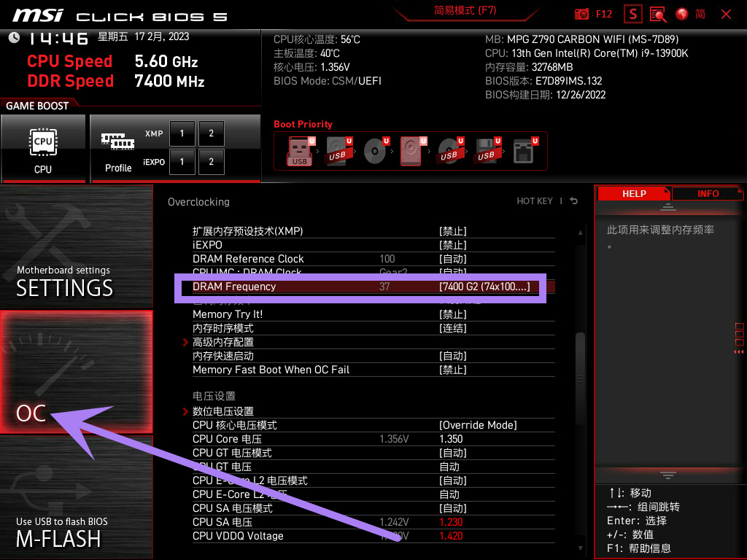Open the M-FLASH BIOS flashing menu
This screenshot has width=747, height=560.
pyautogui.click(x=76, y=497)
